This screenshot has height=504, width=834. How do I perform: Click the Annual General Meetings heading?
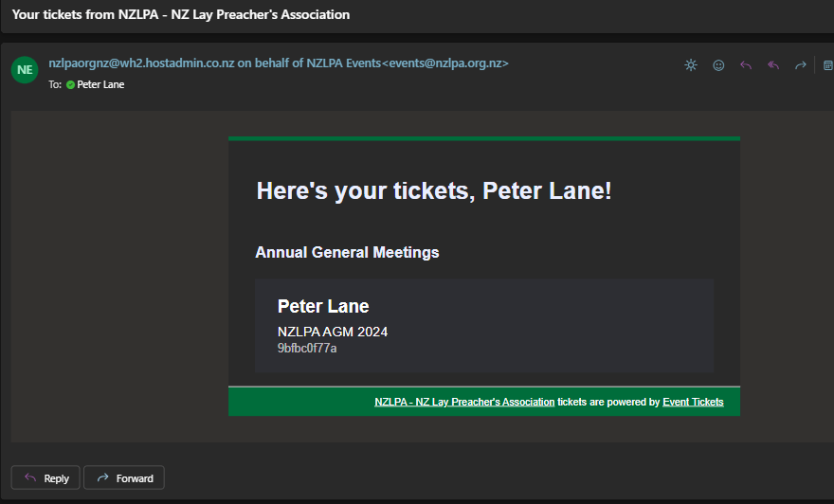coord(347,252)
